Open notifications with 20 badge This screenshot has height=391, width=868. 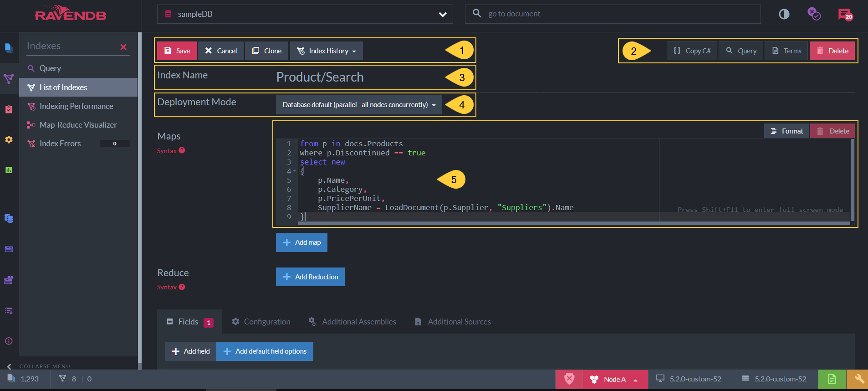pos(845,15)
